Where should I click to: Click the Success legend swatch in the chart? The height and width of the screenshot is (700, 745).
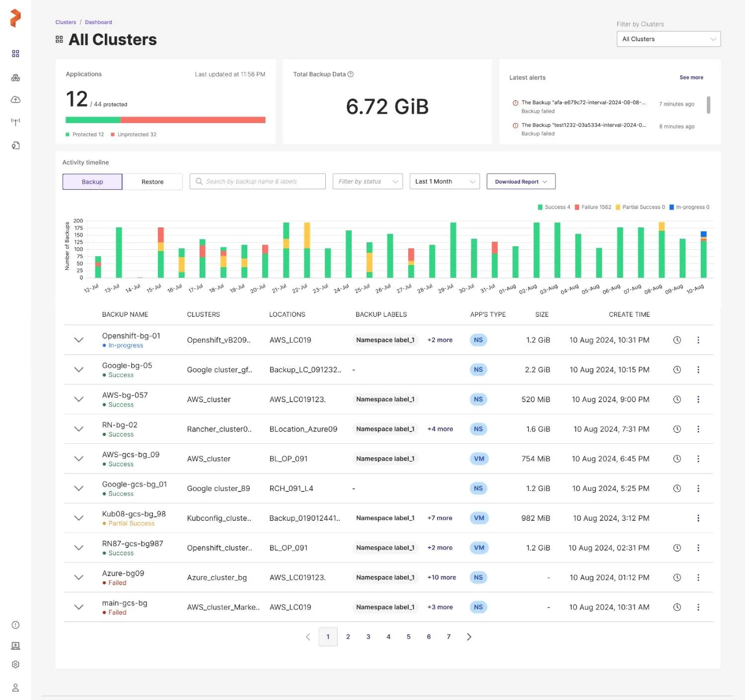click(x=540, y=208)
